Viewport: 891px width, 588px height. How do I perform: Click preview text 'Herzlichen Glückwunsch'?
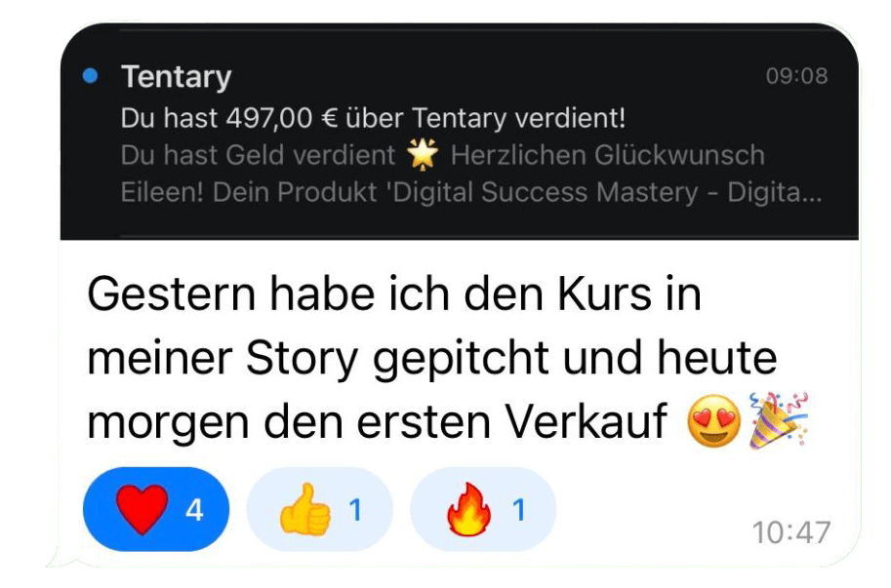(607, 155)
